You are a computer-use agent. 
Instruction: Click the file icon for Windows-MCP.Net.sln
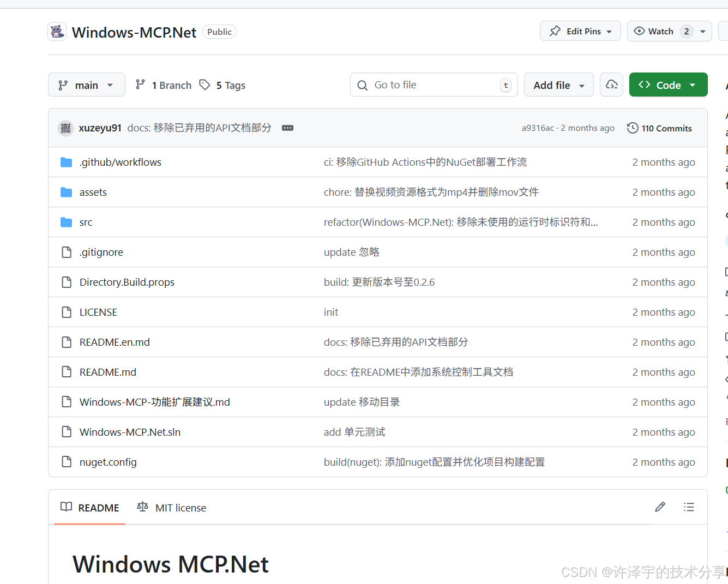[67, 432]
